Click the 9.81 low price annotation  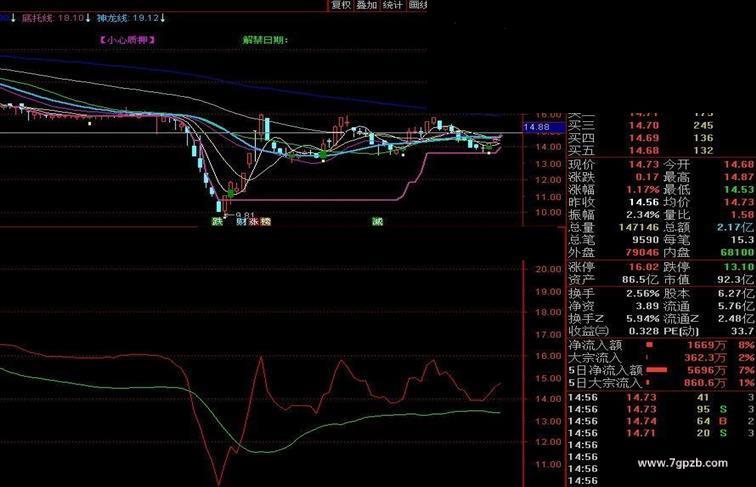click(244, 215)
